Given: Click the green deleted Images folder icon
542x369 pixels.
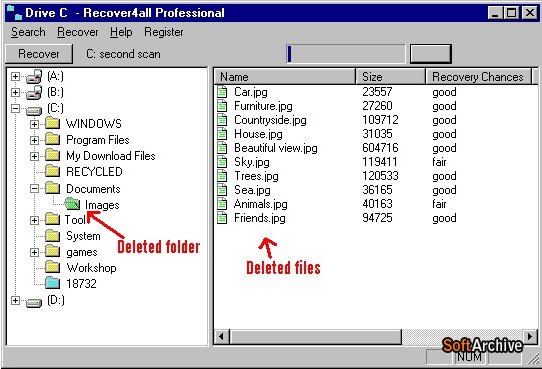Looking at the screenshot, I should (x=72, y=204).
